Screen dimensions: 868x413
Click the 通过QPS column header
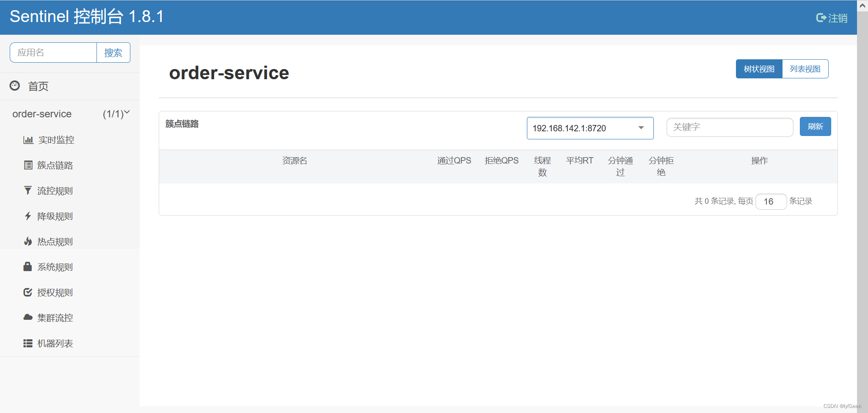tap(454, 161)
